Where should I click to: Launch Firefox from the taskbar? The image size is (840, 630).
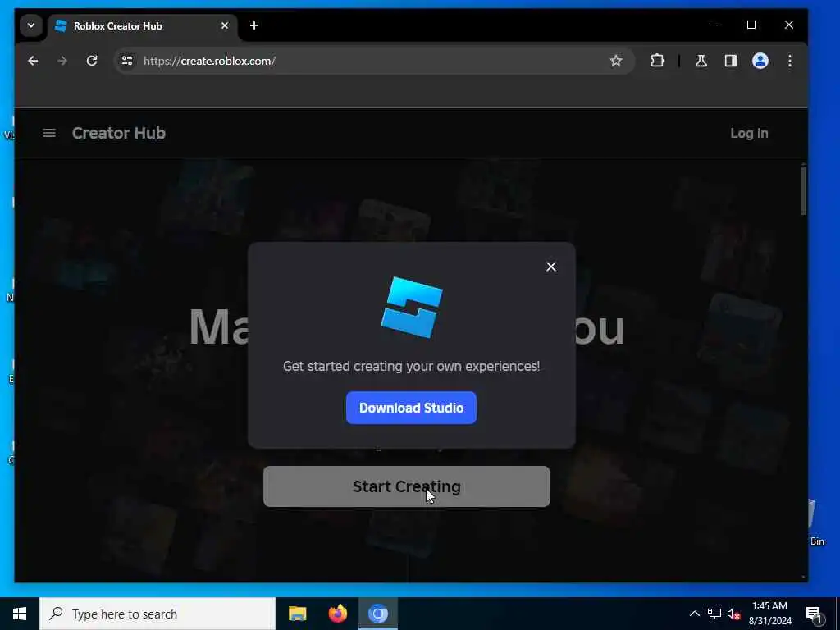(337, 614)
